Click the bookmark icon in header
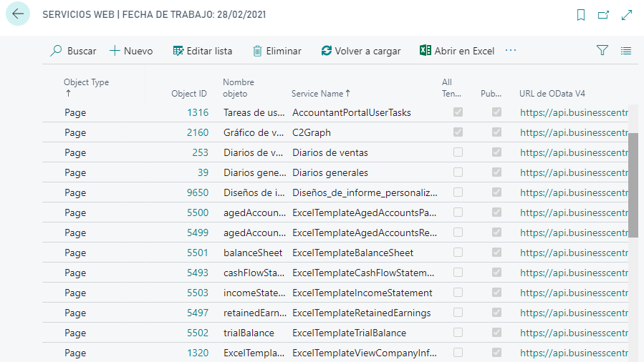644x362 pixels. click(x=581, y=15)
